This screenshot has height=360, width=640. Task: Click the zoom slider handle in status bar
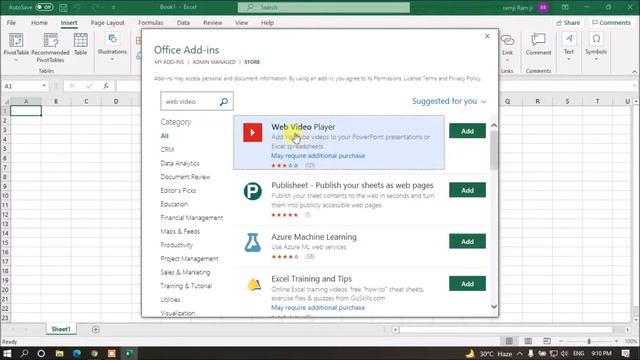(589, 341)
